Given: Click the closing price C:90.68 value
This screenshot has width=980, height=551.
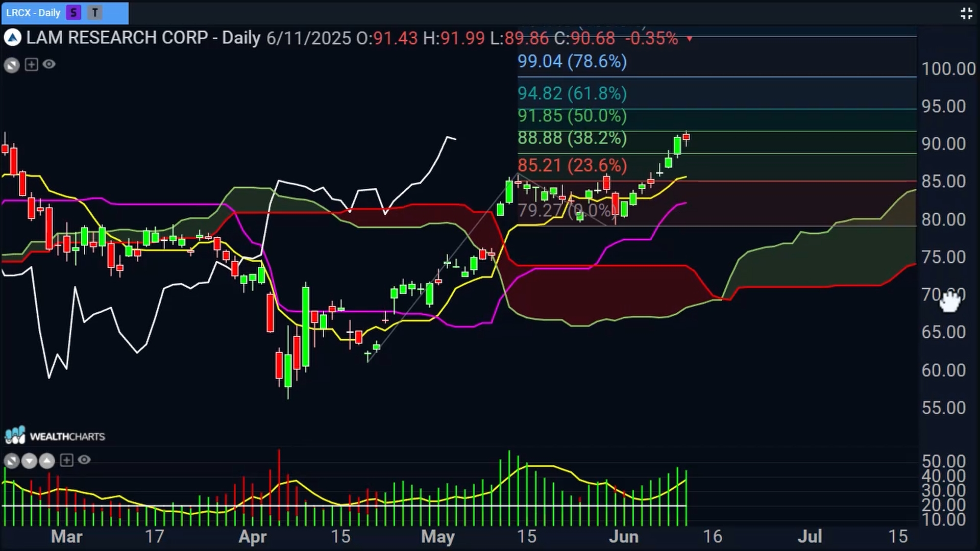Looking at the screenshot, I should pos(584,38).
